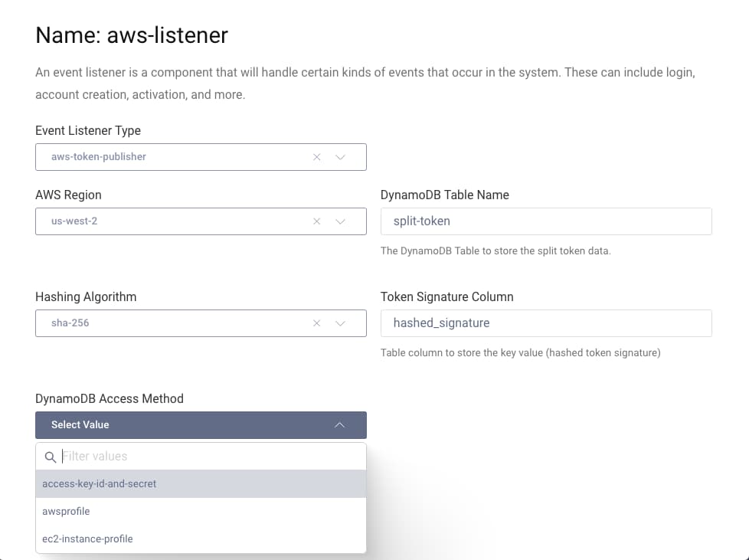
Task: Clear the us-west-2 region selection
Action: point(316,221)
